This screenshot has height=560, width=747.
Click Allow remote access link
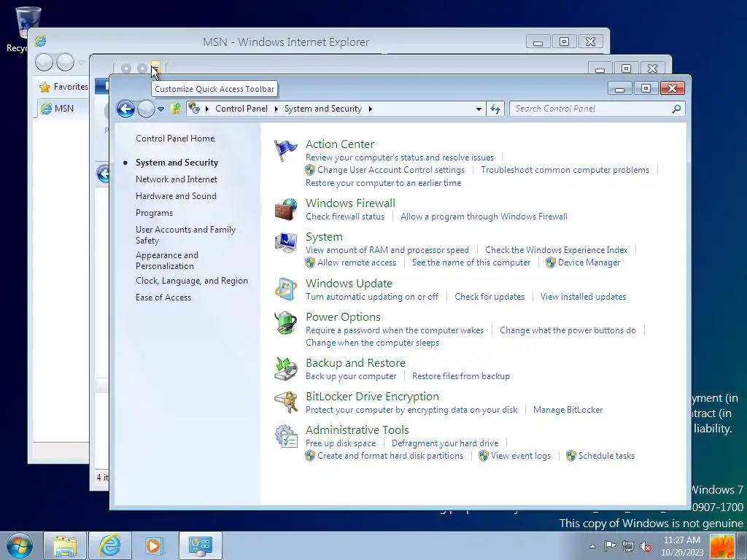356,262
